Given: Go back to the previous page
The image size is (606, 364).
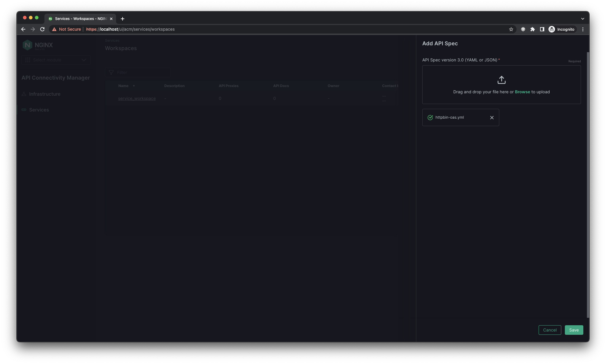Looking at the screenshot, I should coord(23,29).
